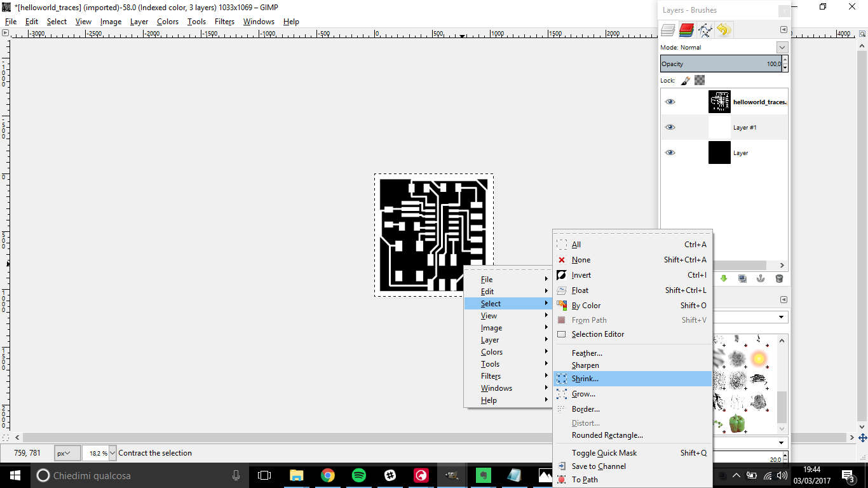Expand the Filters submenu in context menu
Image resolution: width=868 pixels, height=488 pixels.
(x=508, y=376)
